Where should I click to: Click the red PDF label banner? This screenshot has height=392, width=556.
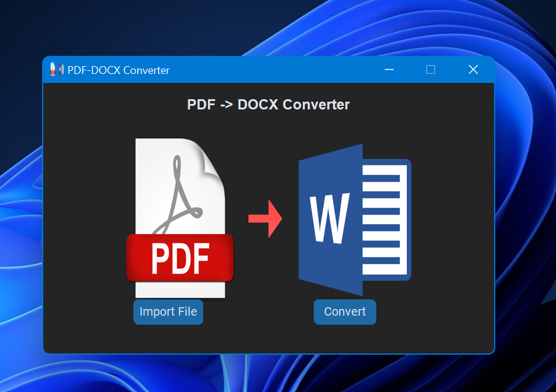pos(180,259)
